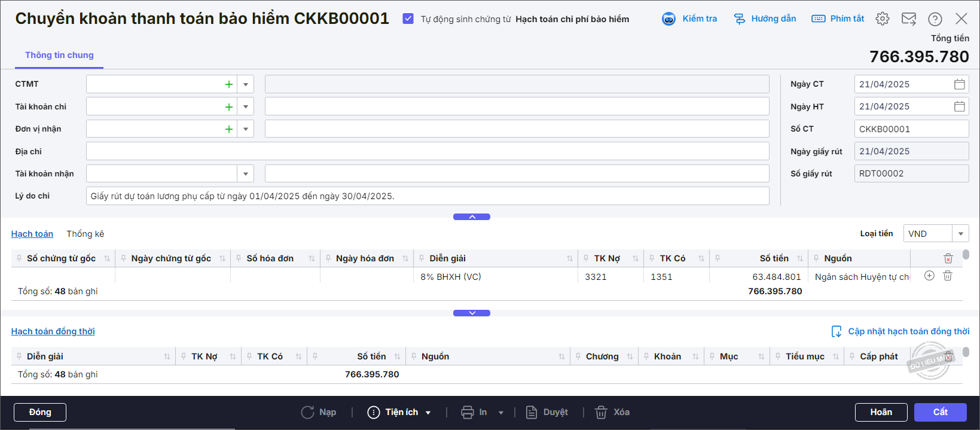Image resolution: width=980 pixels, height=430 pixels.
Task: Collapse the general info section chevron
Action: 472,217
